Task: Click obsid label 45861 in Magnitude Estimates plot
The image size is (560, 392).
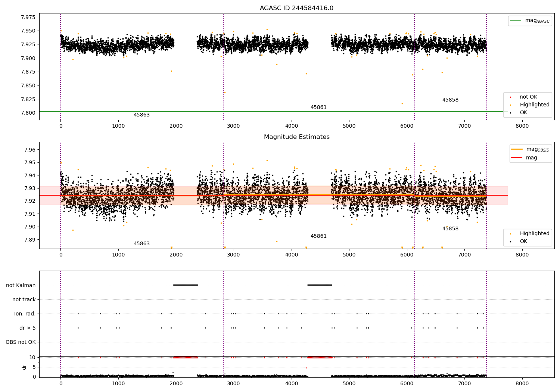Action: tap(318, 236)
